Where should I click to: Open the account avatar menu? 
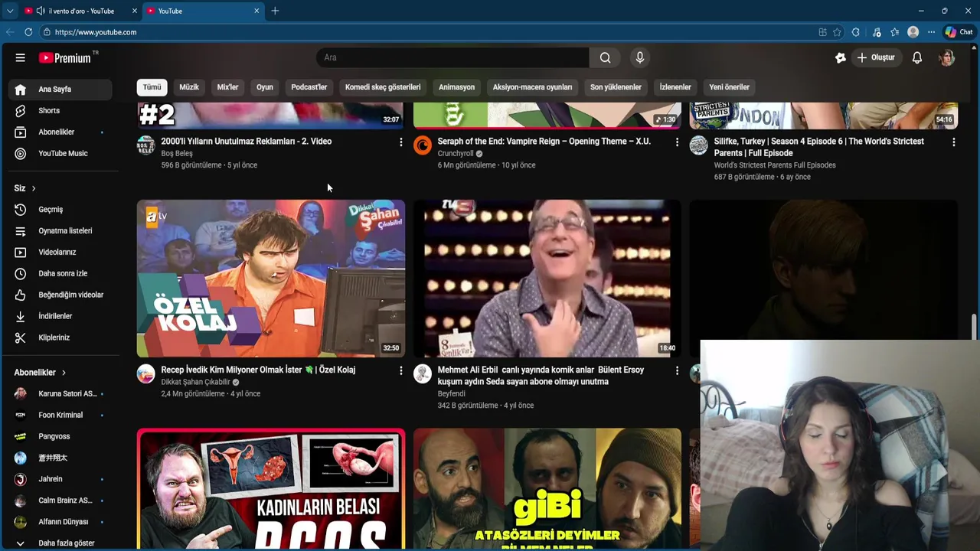coord(947,57)
